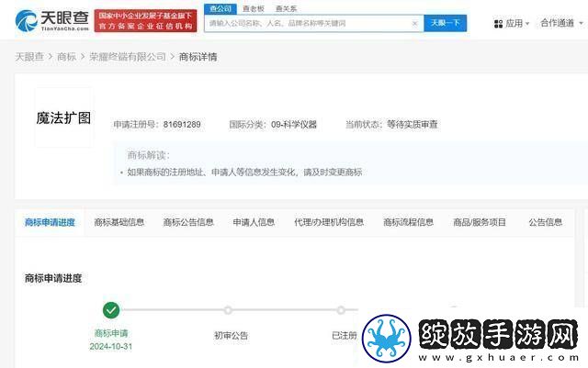Click the 魔法扩图 trademark image
This screenshot has width=588, height=368.
pos(63,117)
